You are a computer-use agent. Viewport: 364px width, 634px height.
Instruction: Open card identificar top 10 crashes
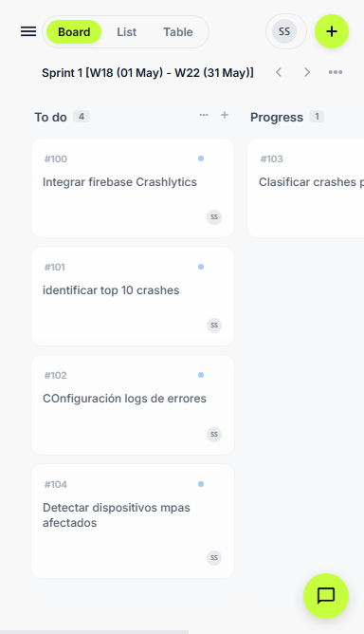[x=133, y=296]
